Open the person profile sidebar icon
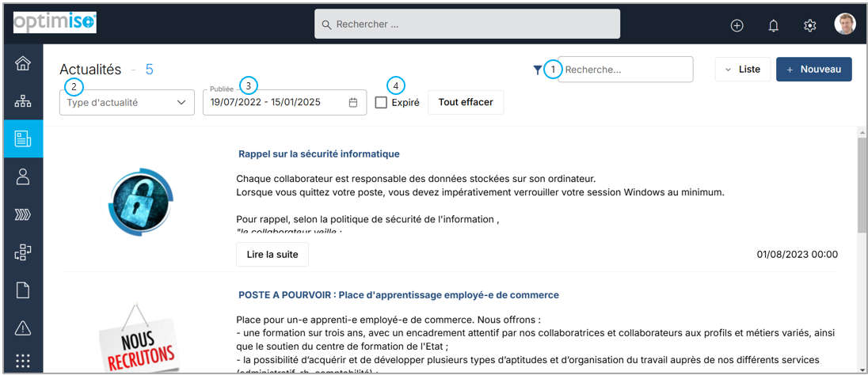The height and width of the screenshot is (375, 868). [23, 176]
